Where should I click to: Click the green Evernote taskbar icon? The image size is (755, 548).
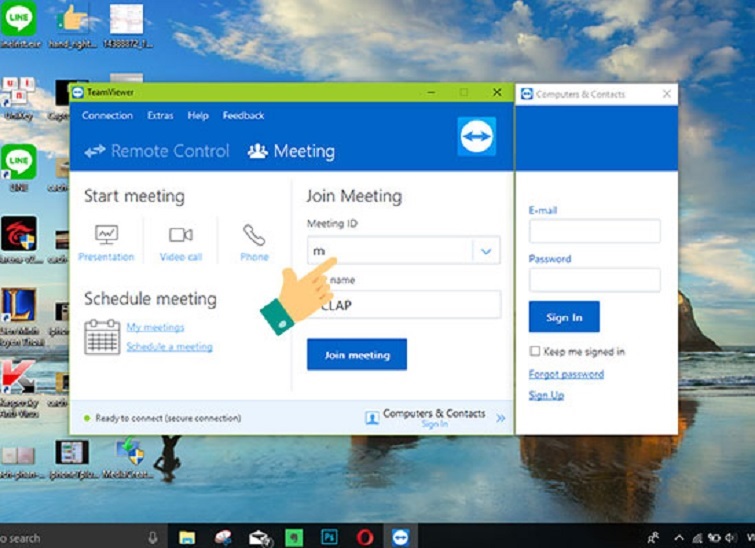294,537
